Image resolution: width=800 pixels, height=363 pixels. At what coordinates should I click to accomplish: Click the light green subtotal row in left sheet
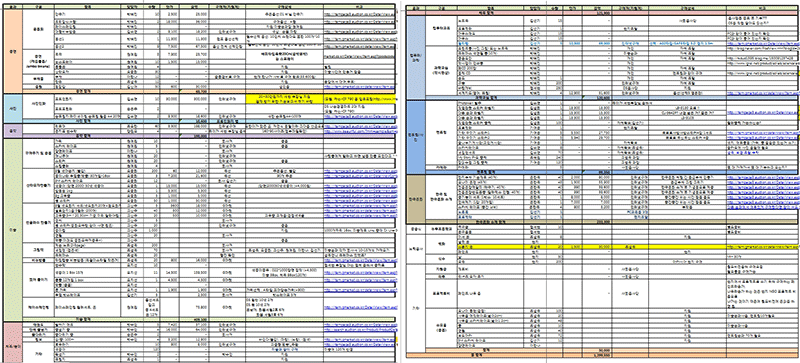(209, 319)
